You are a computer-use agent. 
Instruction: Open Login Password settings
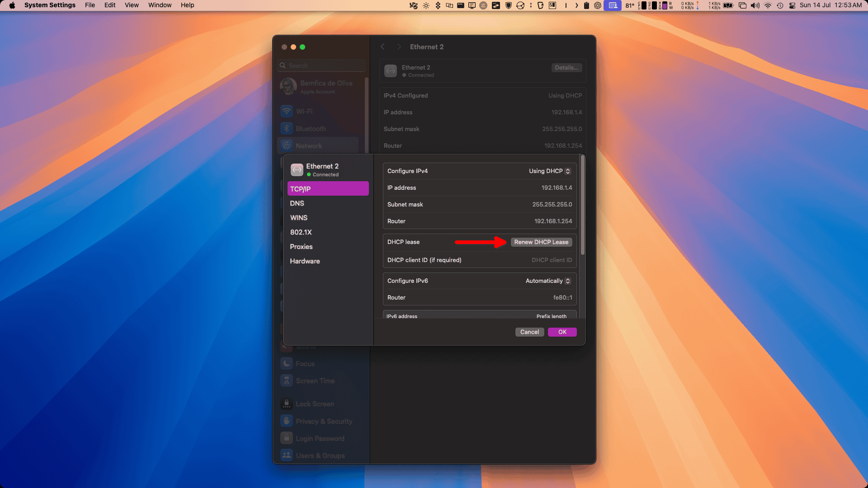click(x=319, y=438)
